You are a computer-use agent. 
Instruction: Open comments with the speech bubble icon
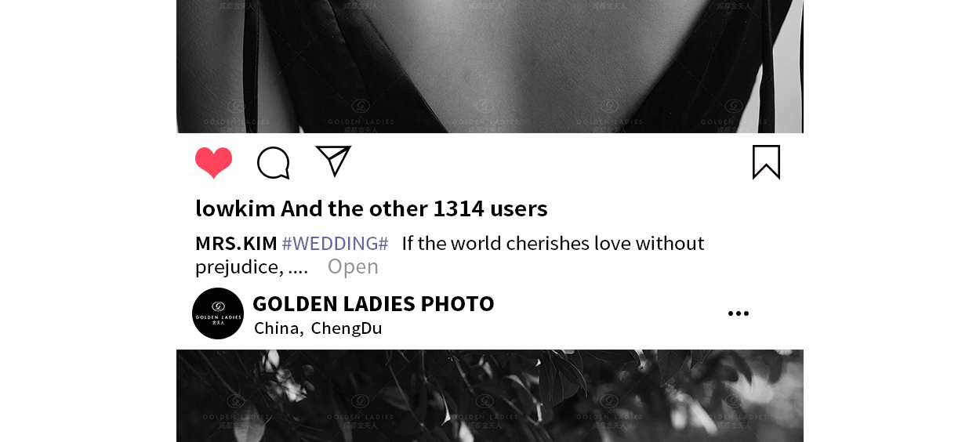(274, 163)
